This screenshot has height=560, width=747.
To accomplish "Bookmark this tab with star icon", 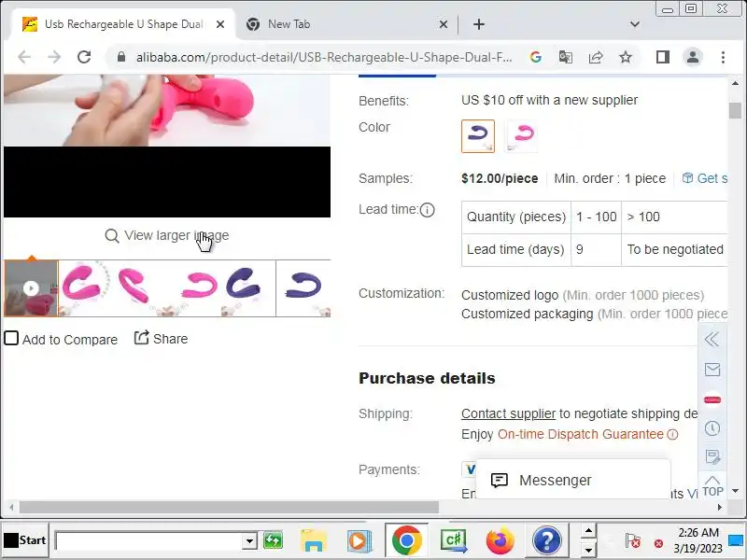I will point(626,57).
